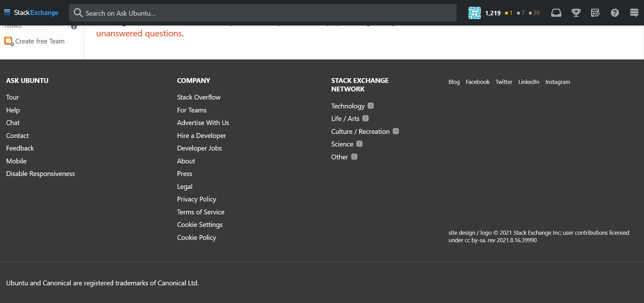Image resolution: width=644 pixels, height=303 pixels.
Task: Open the Stack Overflow company link
Action: [x=199, y=97]
